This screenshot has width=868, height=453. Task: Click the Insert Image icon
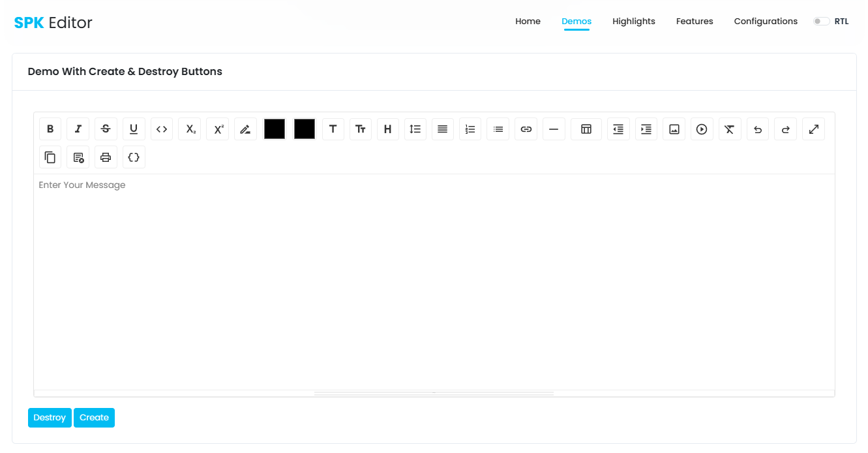coord(674,129)
